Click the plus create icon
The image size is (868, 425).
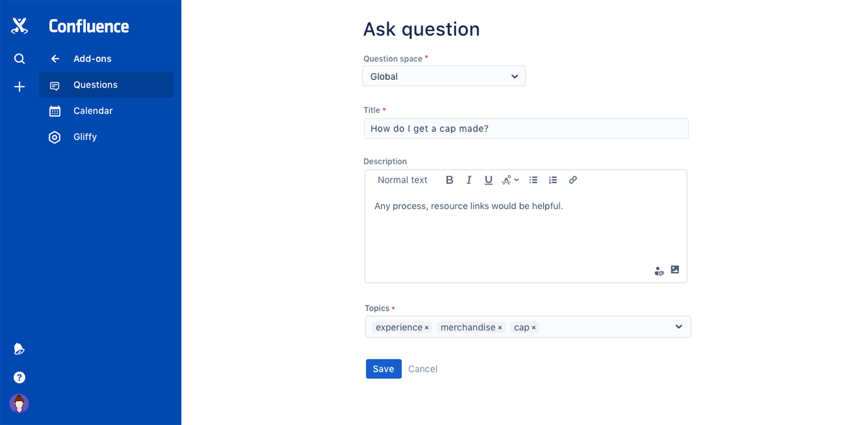[x=19, y=87]
